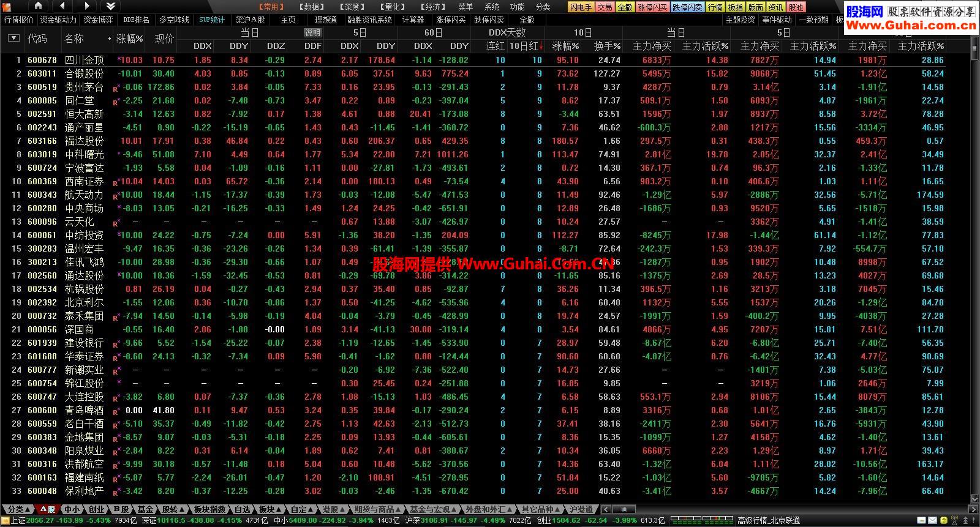Click the 说明 button in header
980x527 pixels.
pos(313,33)
